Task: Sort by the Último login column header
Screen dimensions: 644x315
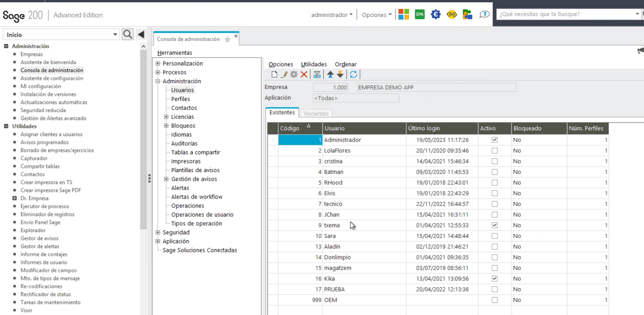Action: coord(442,128)
